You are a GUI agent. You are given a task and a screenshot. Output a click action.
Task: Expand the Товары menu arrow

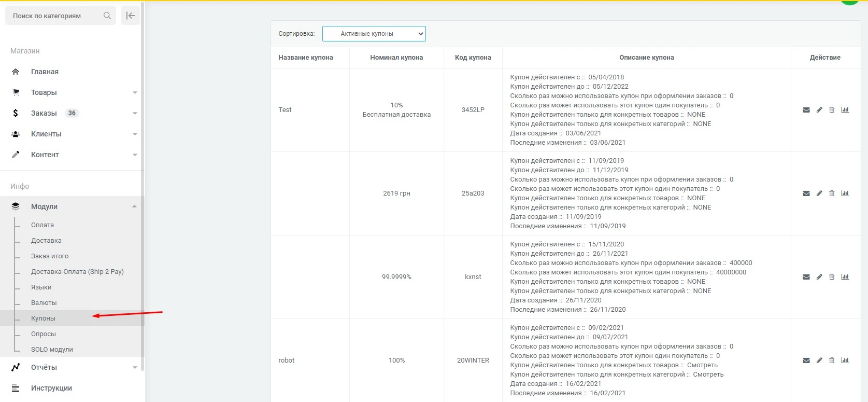point(135,93)
